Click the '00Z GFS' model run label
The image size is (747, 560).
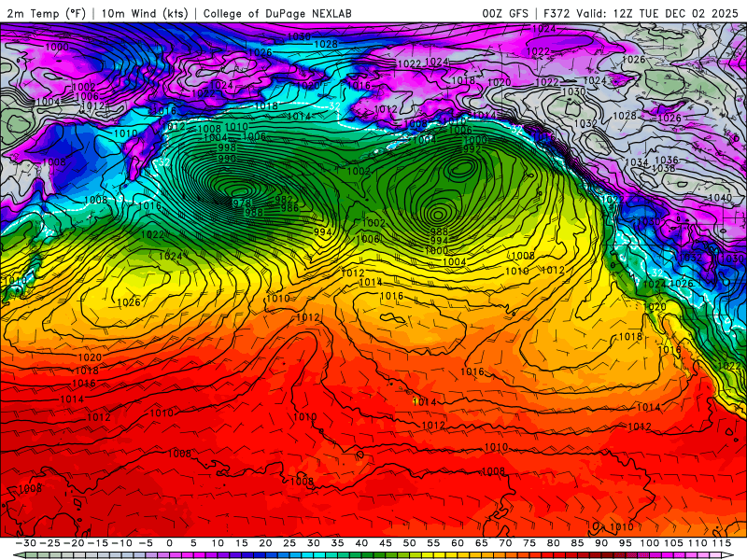[x=505, y=13]
